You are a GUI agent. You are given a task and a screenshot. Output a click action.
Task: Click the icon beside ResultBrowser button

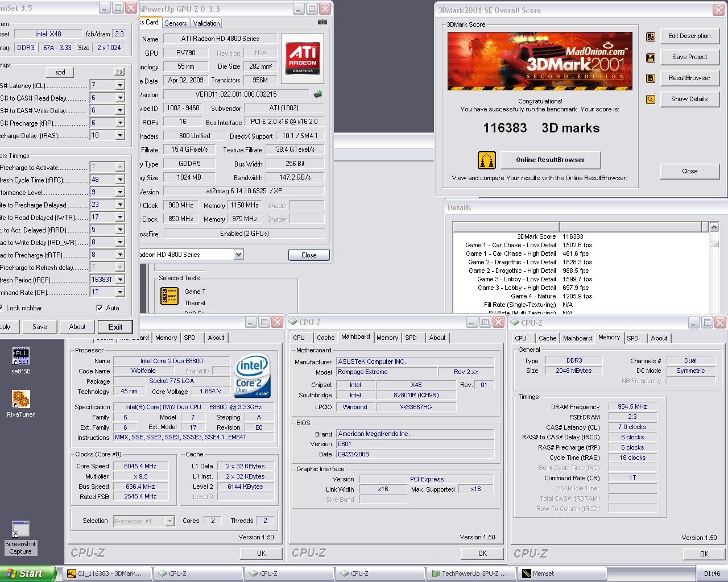tap(651, 78)
